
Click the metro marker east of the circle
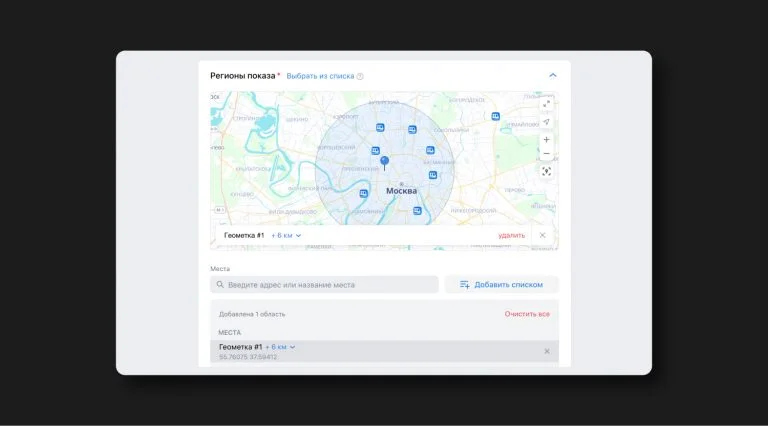[496, 116]
